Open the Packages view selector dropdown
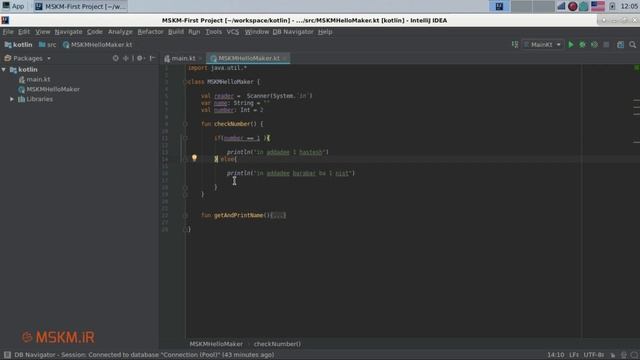This screenshot has width=640, height=360. coord(49,59)
